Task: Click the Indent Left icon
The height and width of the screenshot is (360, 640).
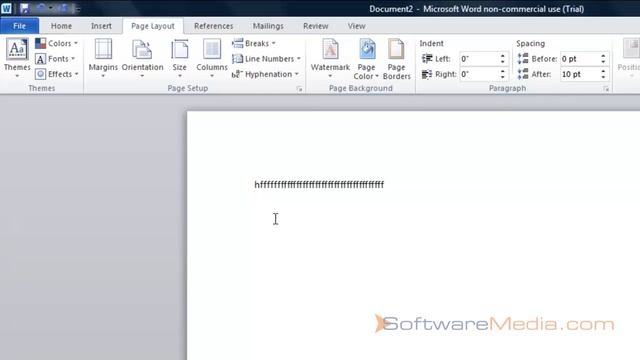Action: tap(427, 59)
